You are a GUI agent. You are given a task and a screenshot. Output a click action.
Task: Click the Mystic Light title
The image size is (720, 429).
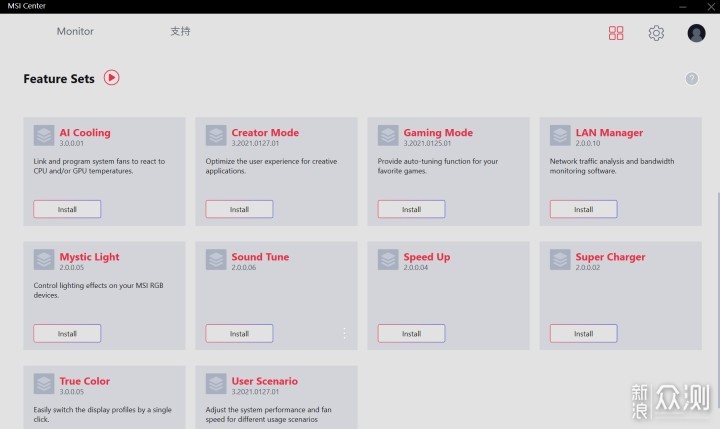click(89, 257)
